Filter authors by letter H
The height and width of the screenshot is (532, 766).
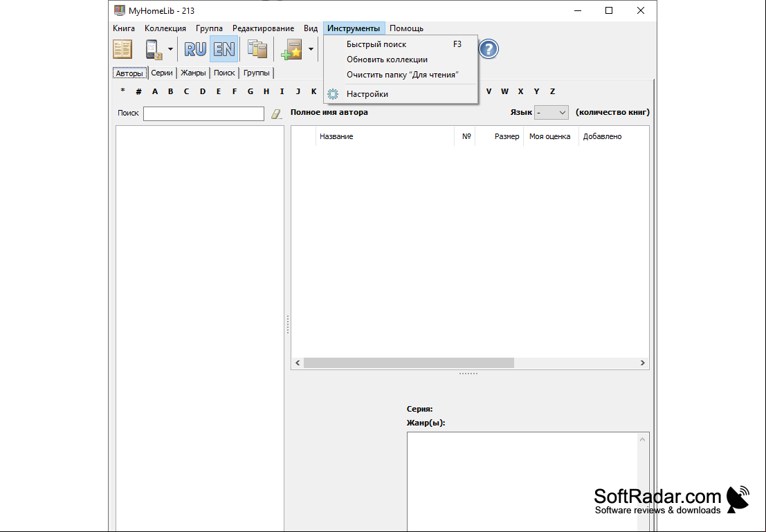266,91
